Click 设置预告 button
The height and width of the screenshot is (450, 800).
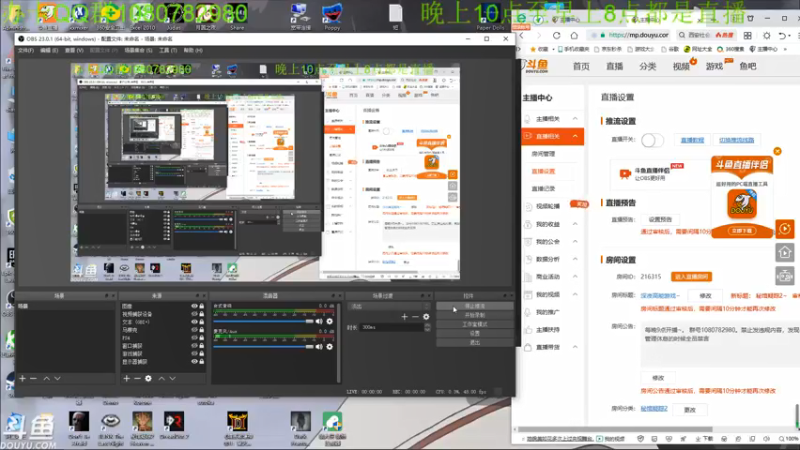click(x=660, y=219)
